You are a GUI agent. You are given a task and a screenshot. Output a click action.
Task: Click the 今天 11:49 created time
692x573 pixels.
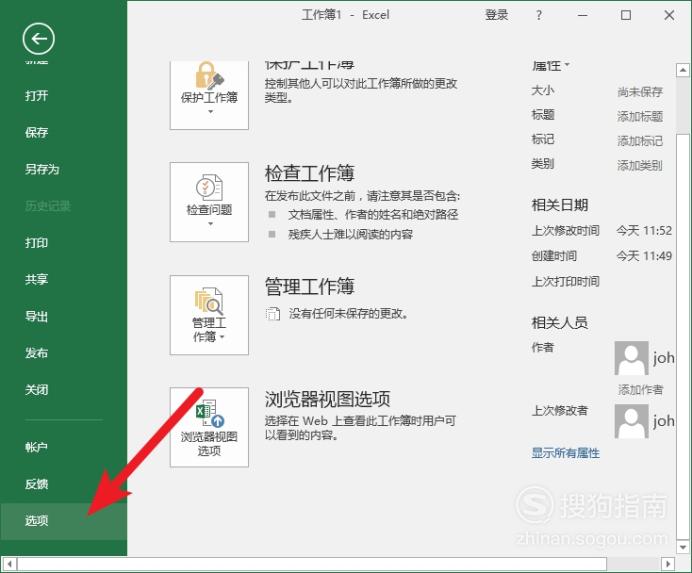click(x=644, y=256)
